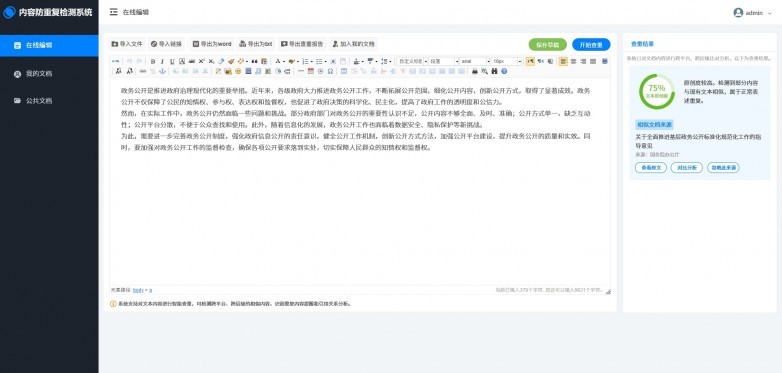
Task: Insert a blockquote with the quotes icon
Action: (x=254, y=61)
